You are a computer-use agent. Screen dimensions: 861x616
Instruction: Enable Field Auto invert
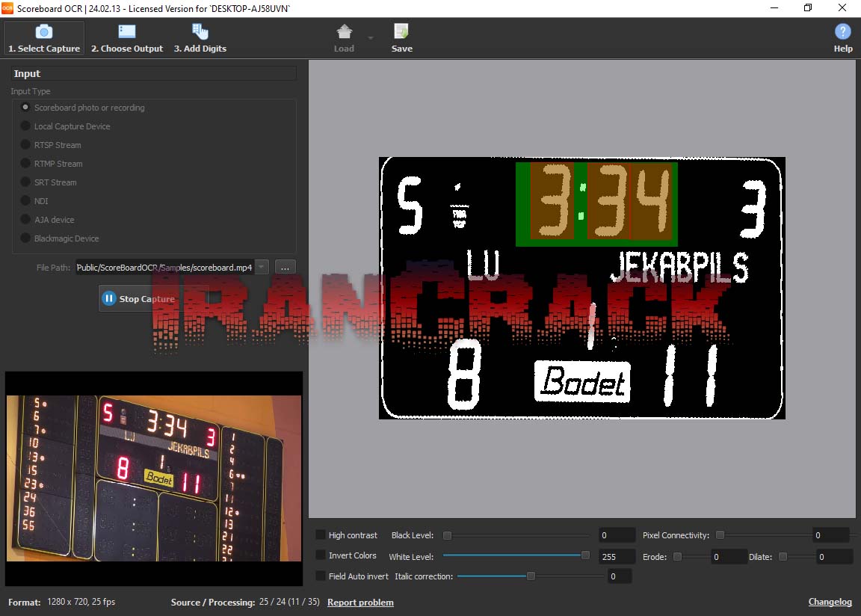pyautogui.click(x=320, y=575)
